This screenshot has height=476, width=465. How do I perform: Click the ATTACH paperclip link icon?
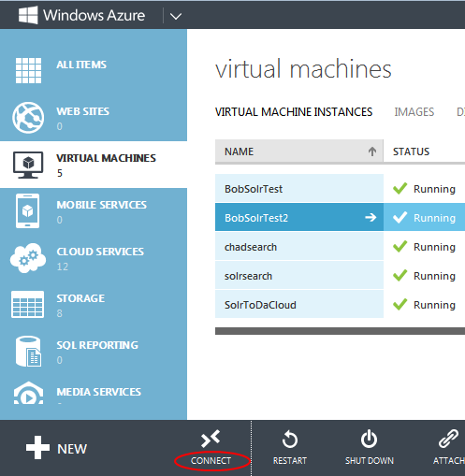tap(448, 439)
